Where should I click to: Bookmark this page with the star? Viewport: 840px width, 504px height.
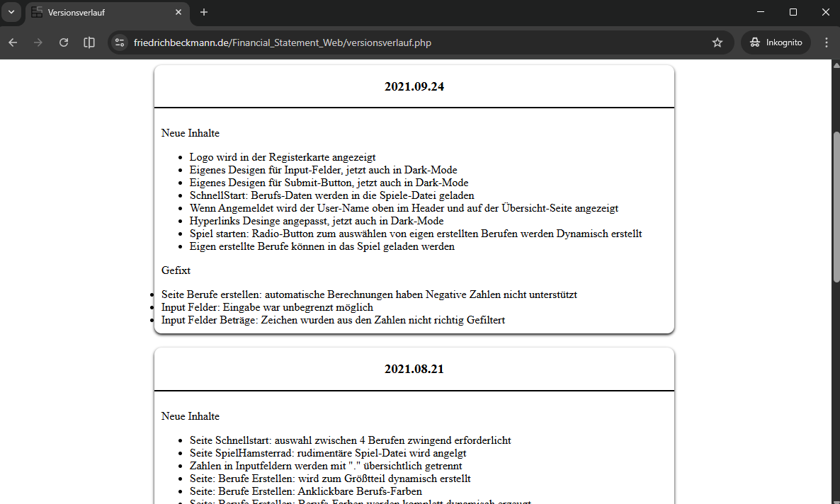tap(717, 42)
